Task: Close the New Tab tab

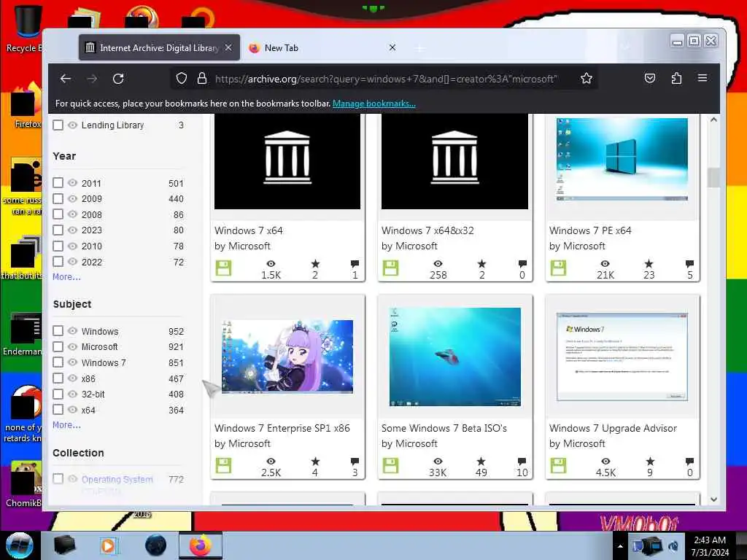Action: pyautogui.click(x=392, y=47)
